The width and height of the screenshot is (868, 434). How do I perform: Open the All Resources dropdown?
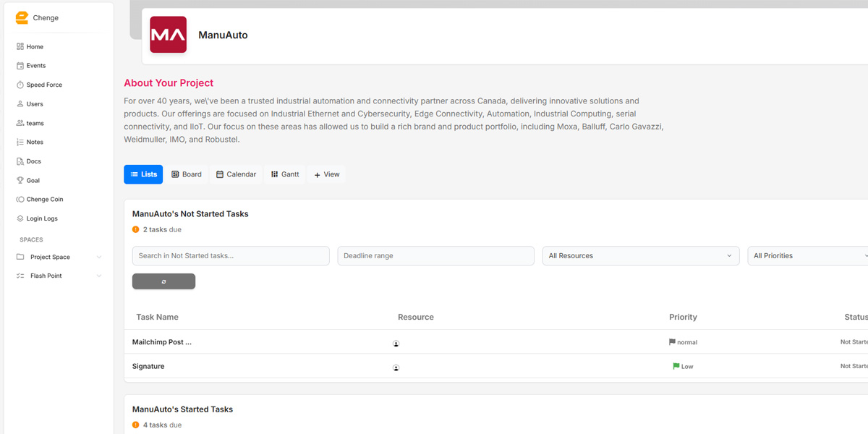click(x=641, y=256)
